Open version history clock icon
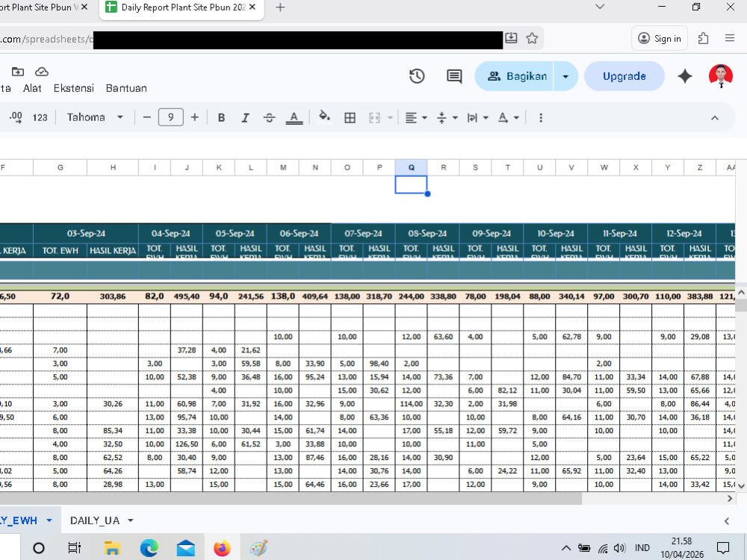 417,76
